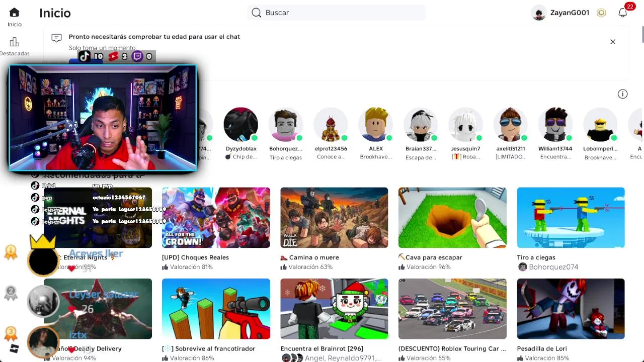Dismiss the age verification banner
The image size is (644, 362).
(613, 42)
